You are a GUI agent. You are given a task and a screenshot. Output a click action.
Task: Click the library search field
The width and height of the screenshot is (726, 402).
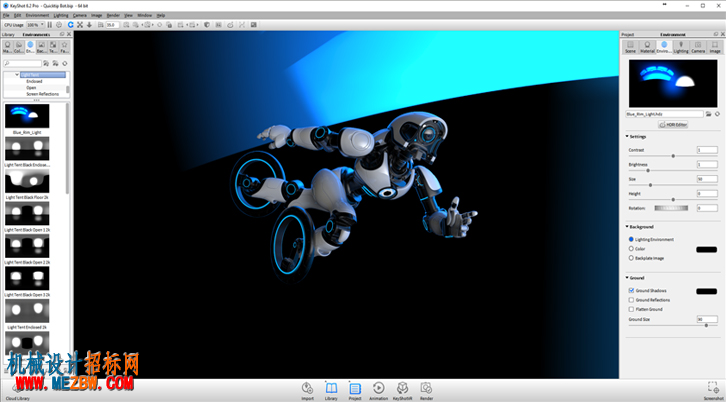click(23, 63)
